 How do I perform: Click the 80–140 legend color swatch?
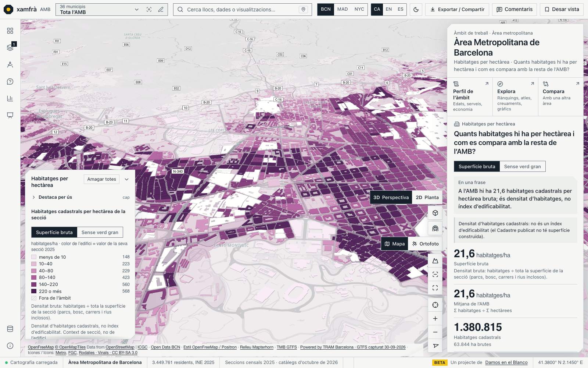[34, 278]
